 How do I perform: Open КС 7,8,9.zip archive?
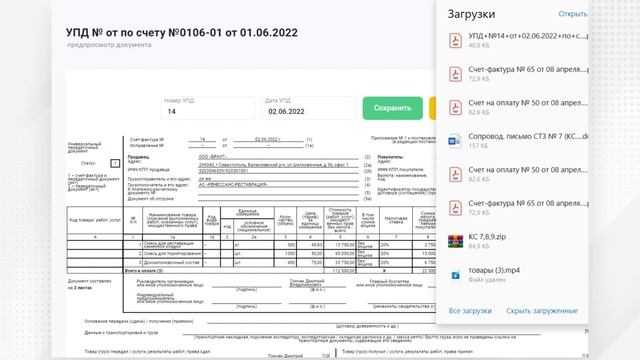point(487,237)
